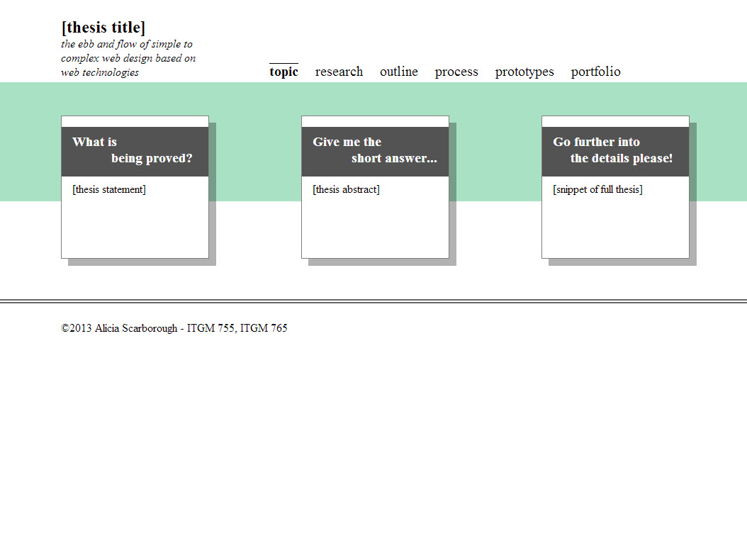Switch to the research page
The height and width of the screenshot is (560, 747).
pyautogui.click(x=339, y=72)
